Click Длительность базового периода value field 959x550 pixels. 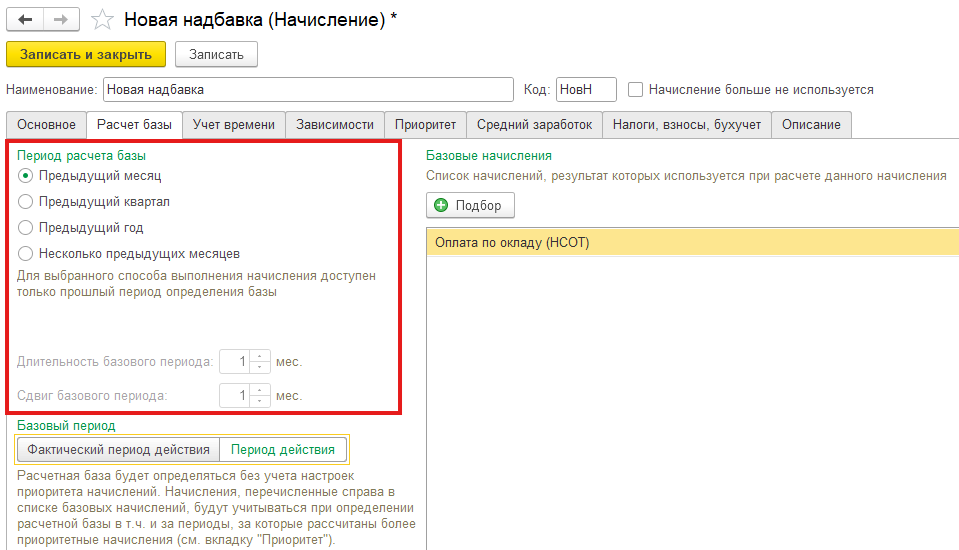235,362
